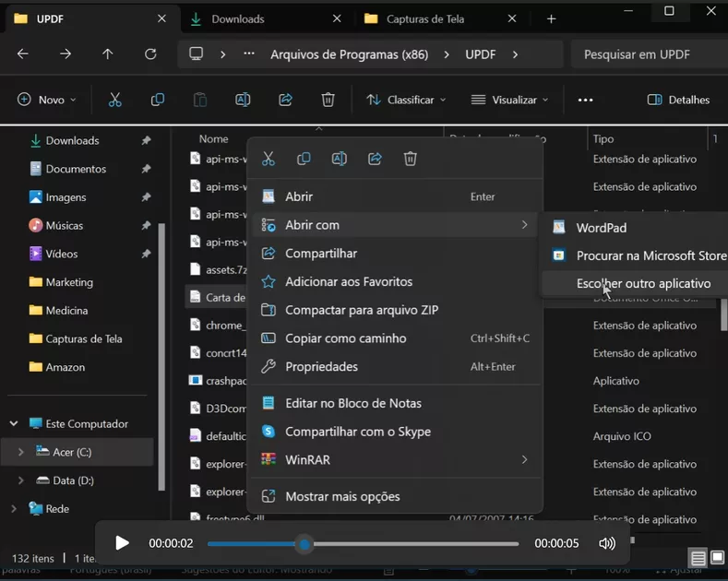Select Copiar como caminho

(395, 338)
